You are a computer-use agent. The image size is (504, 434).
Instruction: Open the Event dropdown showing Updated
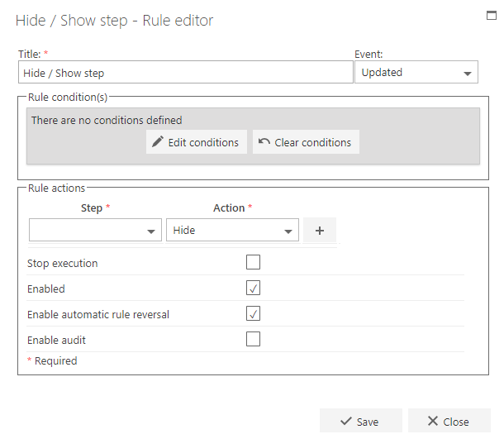[416, 73]
